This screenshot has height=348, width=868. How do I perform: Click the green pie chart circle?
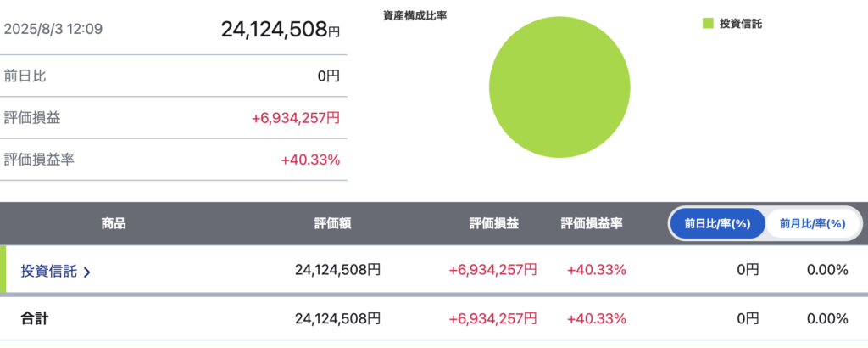pyautogui.click(x=559, y=87)
